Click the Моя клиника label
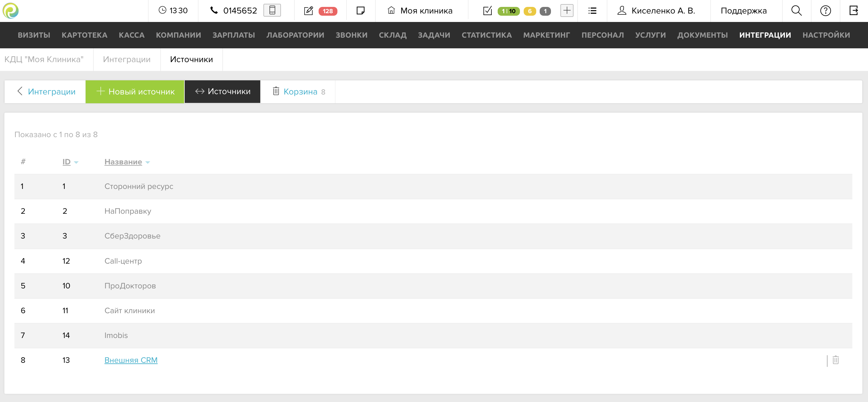 tap(426, 11)
